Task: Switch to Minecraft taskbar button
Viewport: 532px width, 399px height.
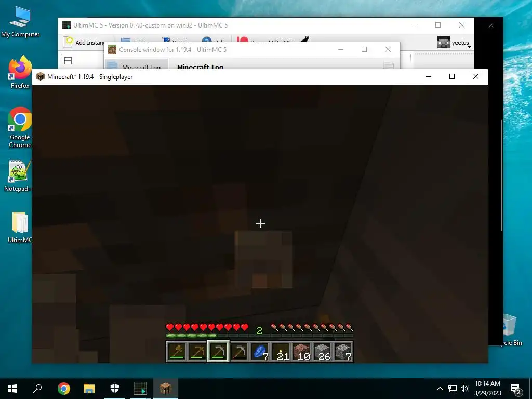Action: 166,389
